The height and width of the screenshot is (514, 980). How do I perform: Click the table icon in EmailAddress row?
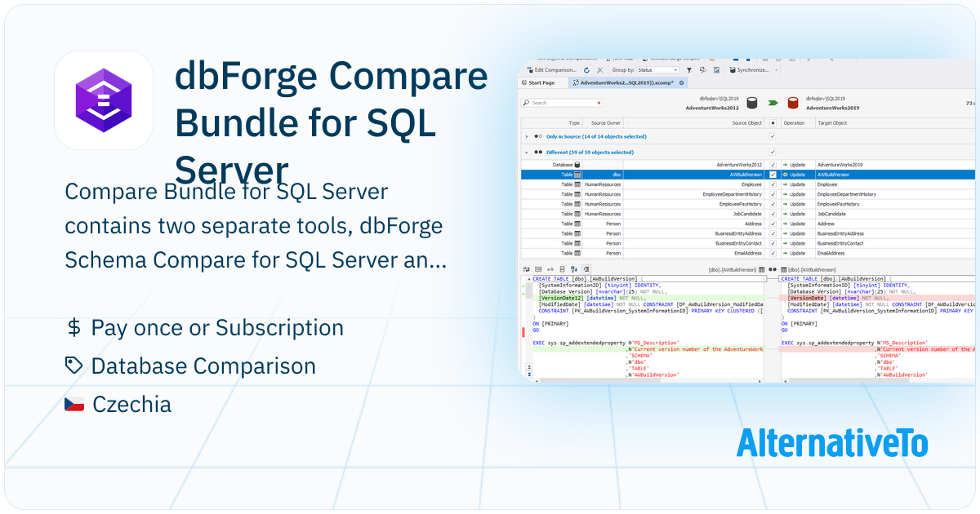[577, 253]
